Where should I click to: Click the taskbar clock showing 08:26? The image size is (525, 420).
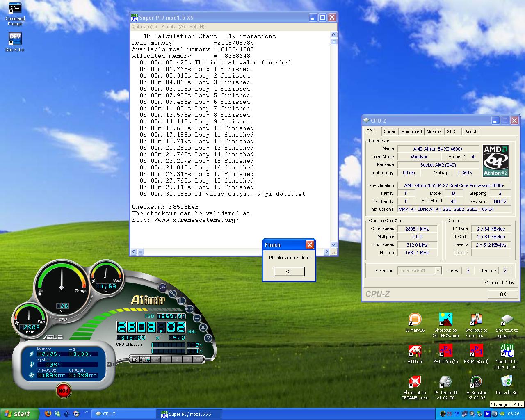tap(514, 414)
